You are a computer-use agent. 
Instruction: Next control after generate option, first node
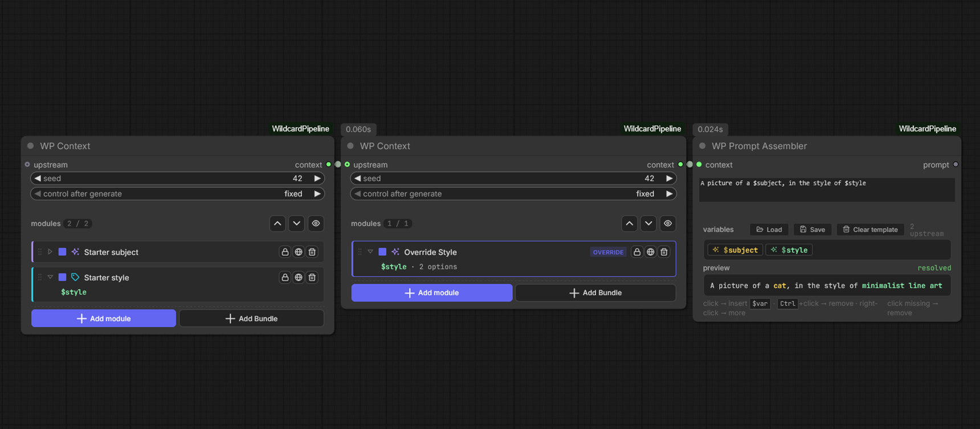317,194
